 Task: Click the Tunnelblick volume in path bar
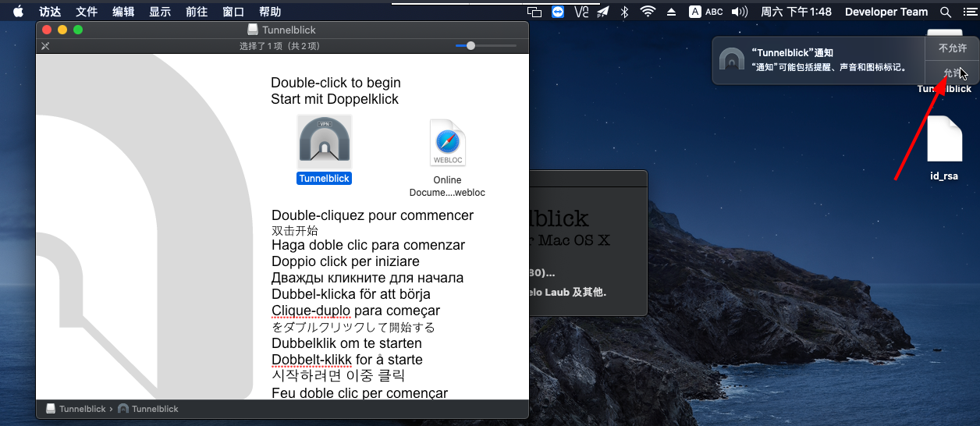76,409
